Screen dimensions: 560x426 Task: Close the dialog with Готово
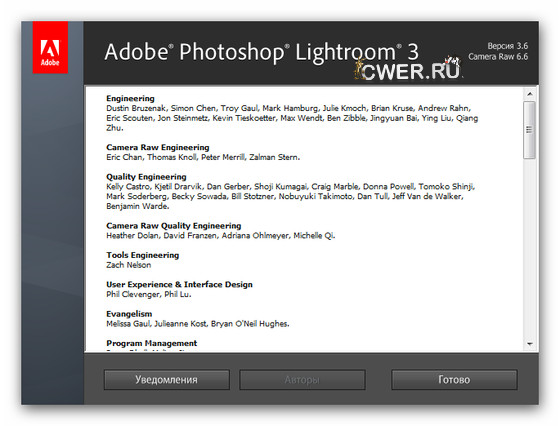(454, 380)
